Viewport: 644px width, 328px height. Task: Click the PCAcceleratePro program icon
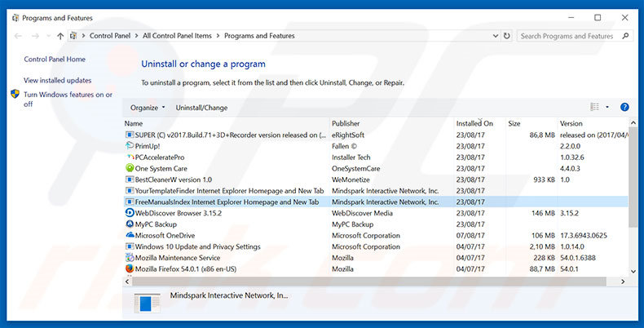[130, 157]
